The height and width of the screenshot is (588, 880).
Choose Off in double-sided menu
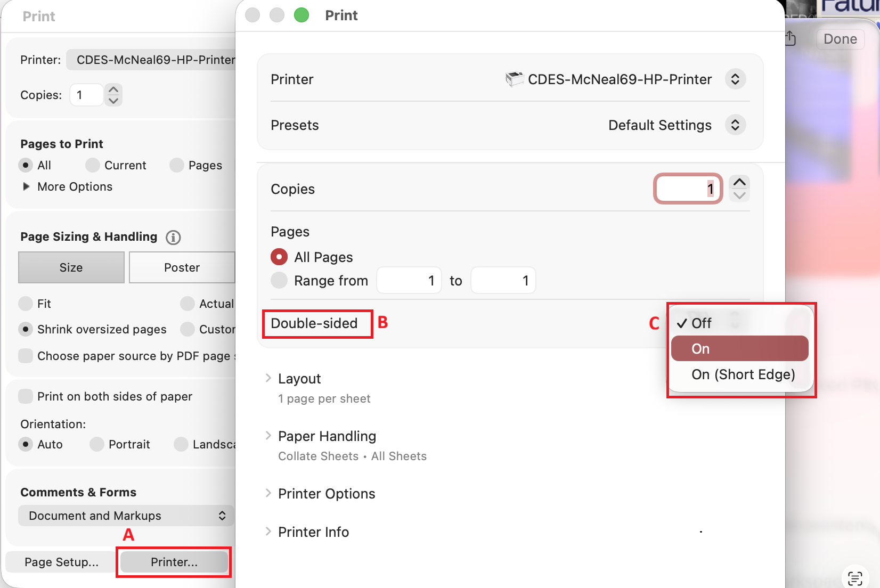click(740, 323)
